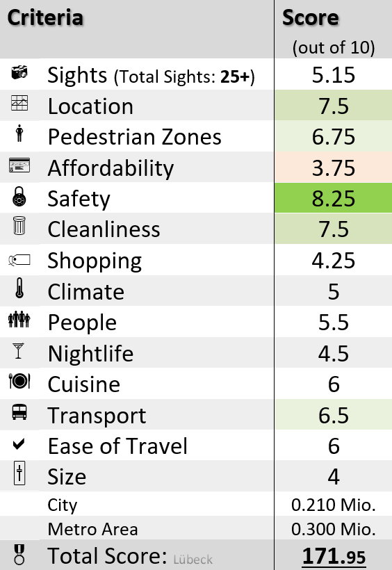392x570 pixels.
Task: Click the group of people icon
Action: pos(19,319)
